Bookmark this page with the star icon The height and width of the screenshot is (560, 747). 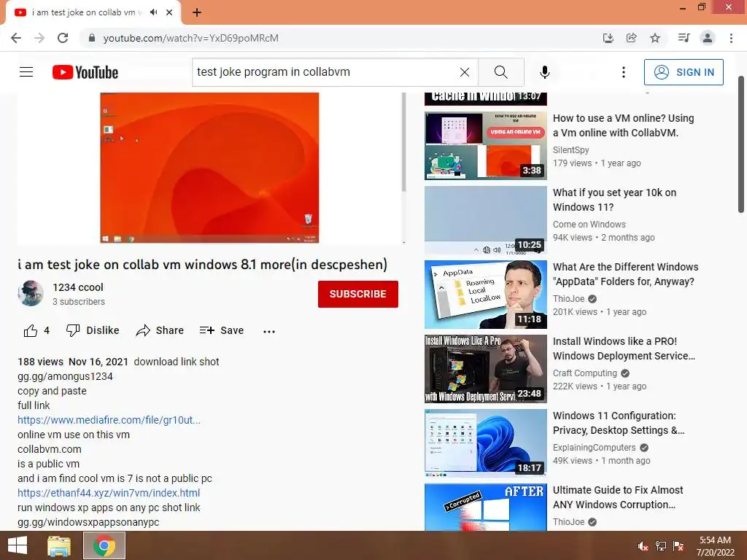[655, 38]
